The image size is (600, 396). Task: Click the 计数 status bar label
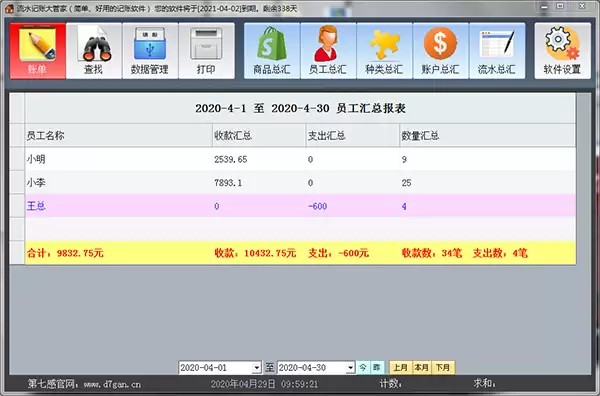point(390,384)
